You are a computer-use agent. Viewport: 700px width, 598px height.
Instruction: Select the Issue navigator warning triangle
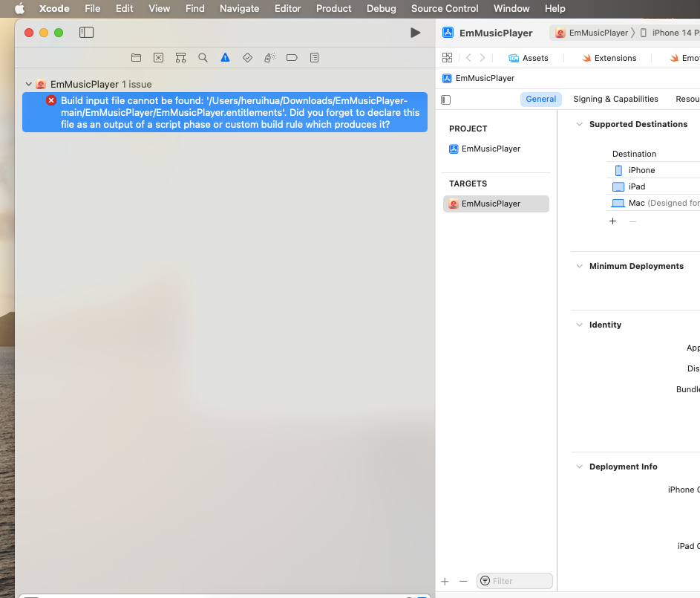(x=225, y=57)
